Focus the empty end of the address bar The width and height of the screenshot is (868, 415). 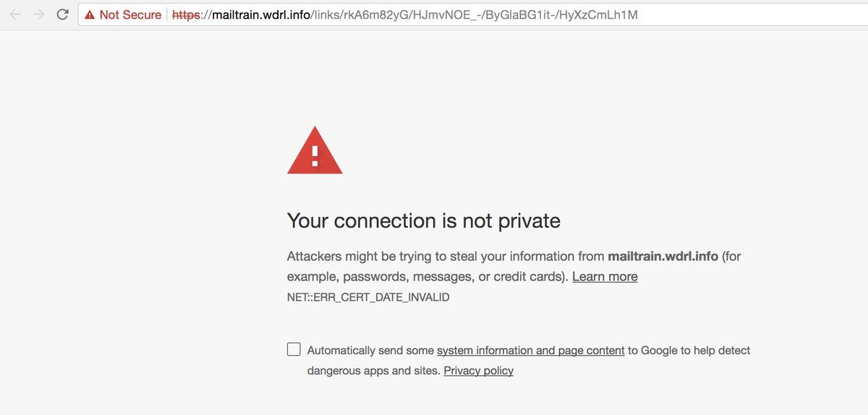752,14
